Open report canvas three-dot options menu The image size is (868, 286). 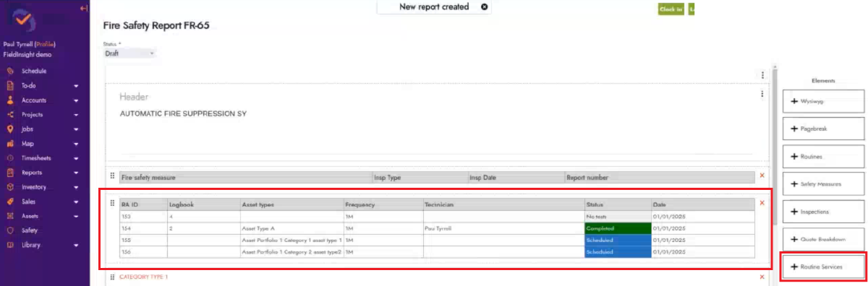pyautogui.click(x=762, y=75)
